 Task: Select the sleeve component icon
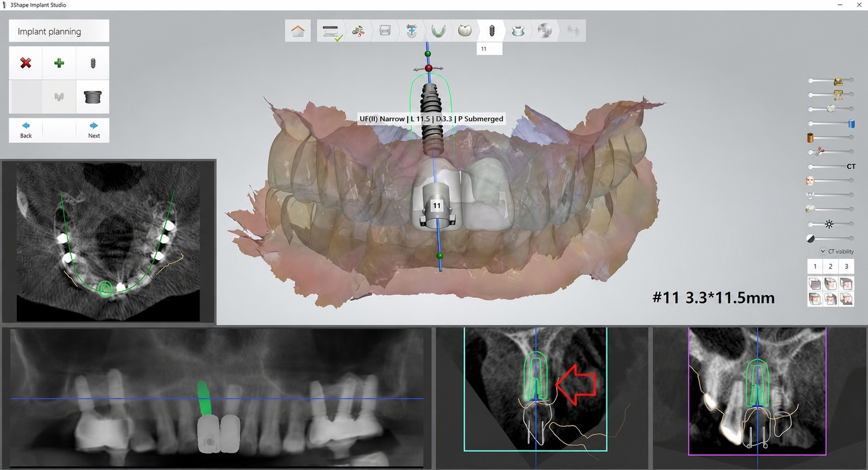pyautogui.click(x=93, y=97)
